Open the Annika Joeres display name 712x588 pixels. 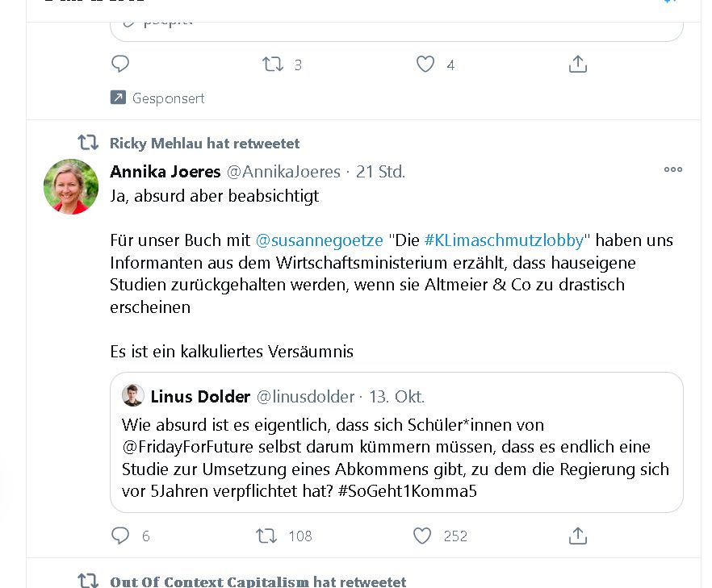pyautogui.click(x=165, y=172)
